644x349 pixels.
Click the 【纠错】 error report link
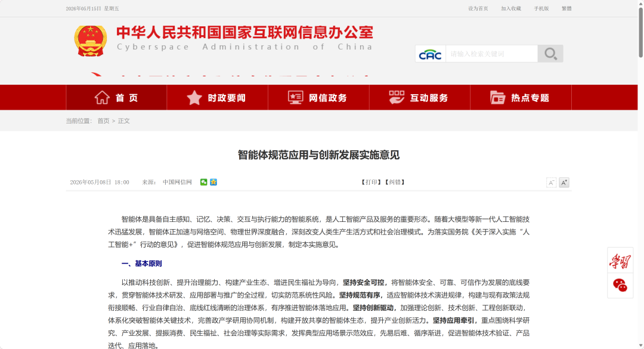(395, 182)
